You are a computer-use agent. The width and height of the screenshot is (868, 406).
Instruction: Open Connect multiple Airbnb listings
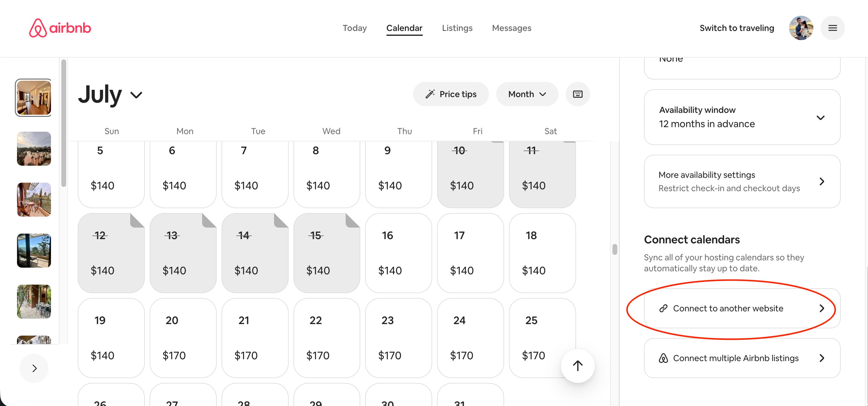click(742, 358)
